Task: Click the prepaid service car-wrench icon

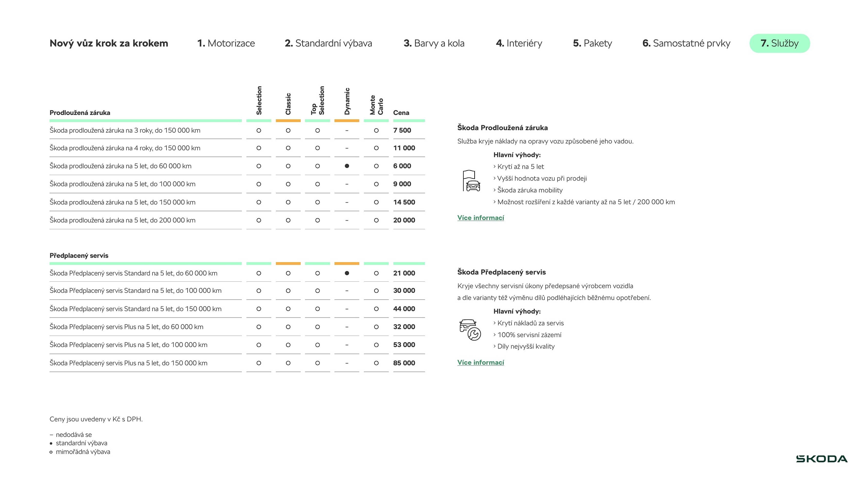Action: [470, 330]
